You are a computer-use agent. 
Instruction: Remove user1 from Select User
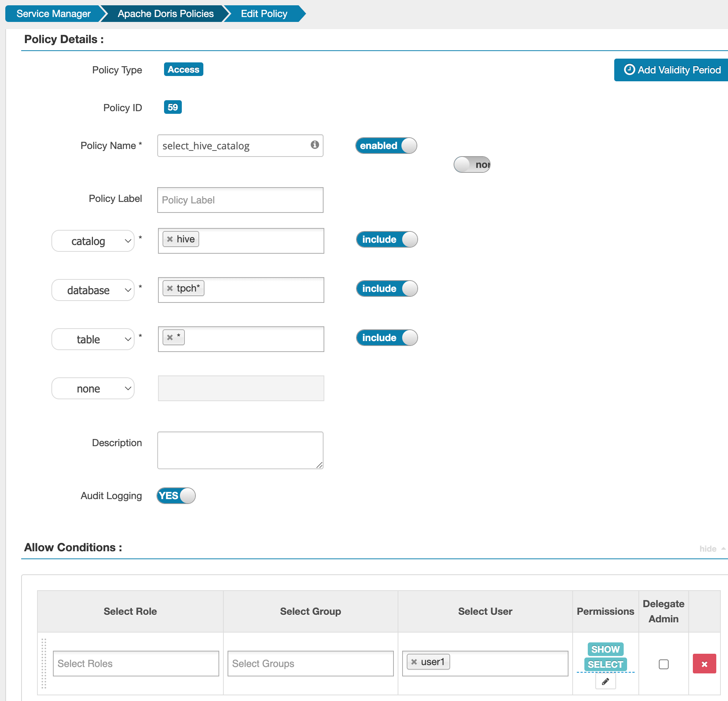[x=414, y=662]
